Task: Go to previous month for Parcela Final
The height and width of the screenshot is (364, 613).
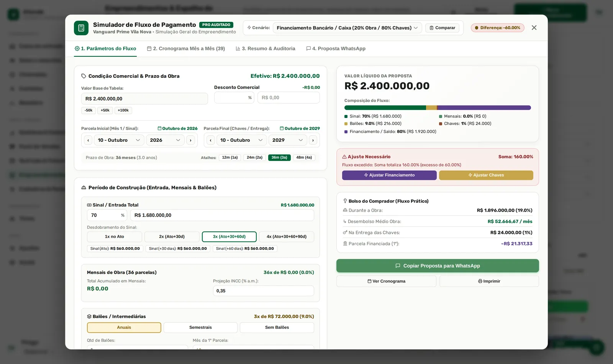Action: (x=211, y=140)
